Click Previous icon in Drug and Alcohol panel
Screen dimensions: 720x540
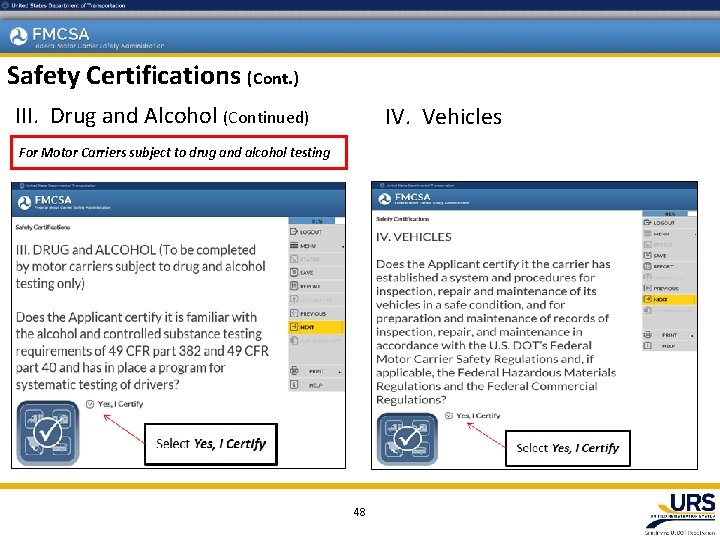294,313
